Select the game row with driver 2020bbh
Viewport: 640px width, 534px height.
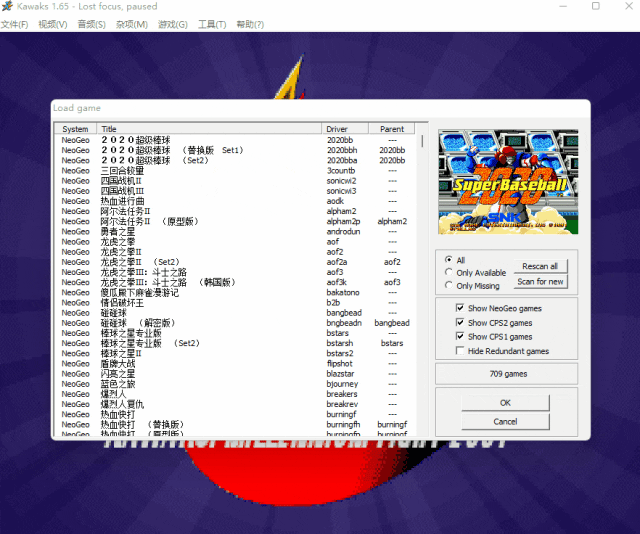coord(235,150)
